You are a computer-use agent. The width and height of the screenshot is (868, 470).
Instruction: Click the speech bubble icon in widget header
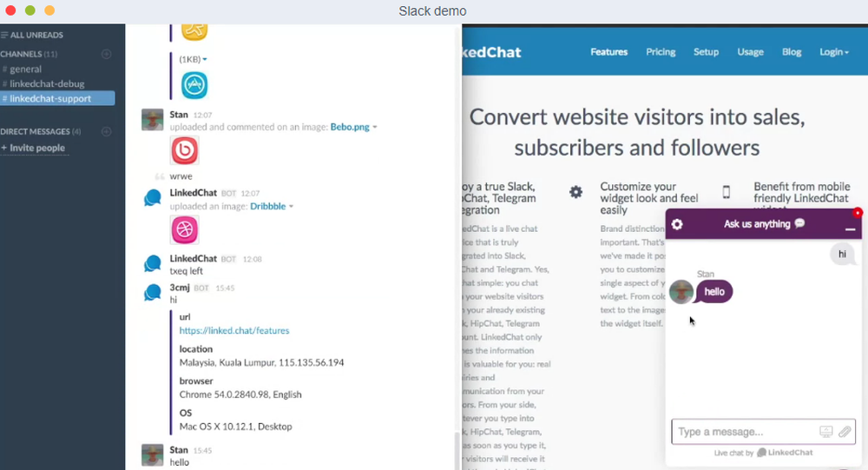799,223
